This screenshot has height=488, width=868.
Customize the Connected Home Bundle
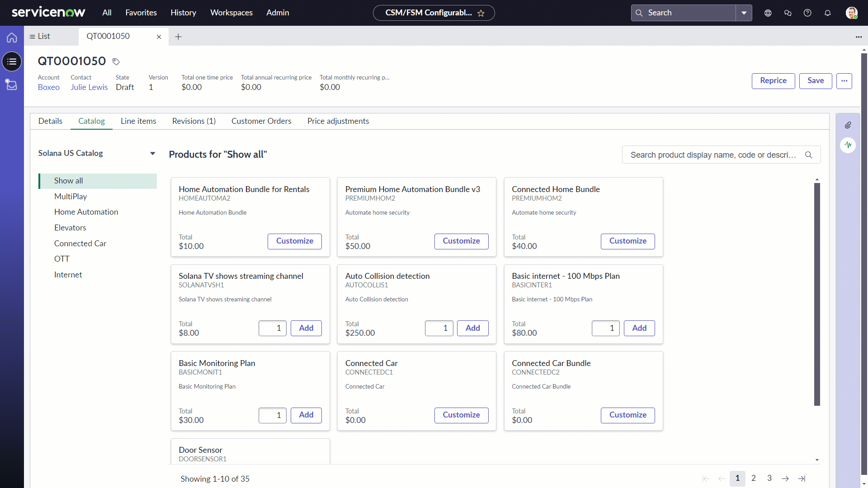pyautogui.click(x=627, y=241)
